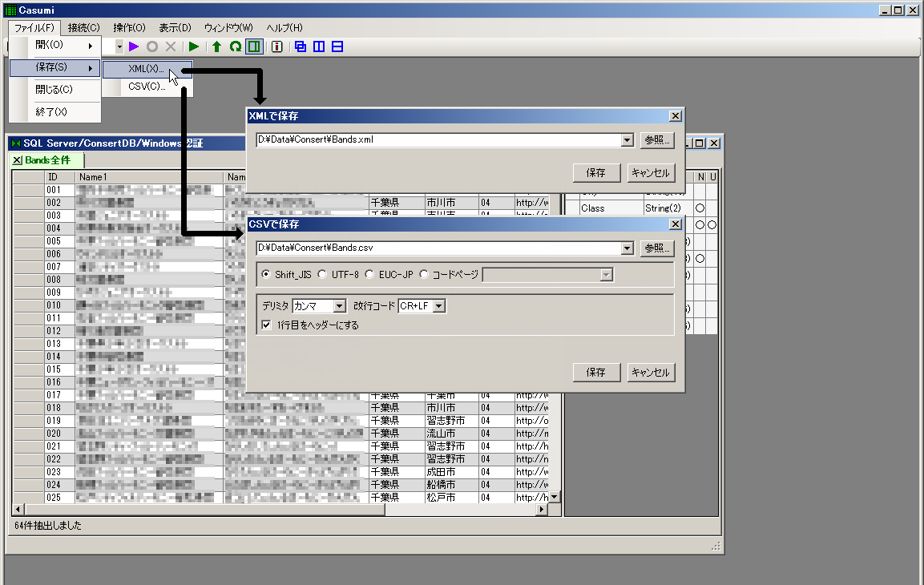The width and height of the screenshot is (924, 585).
Task: Click the cascade windows icon
Action: tap(299, 46)
